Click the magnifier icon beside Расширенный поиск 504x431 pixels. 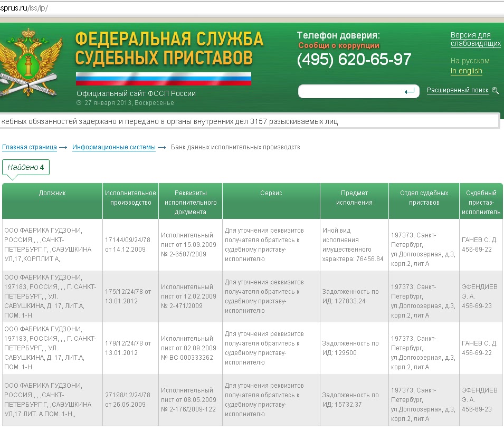(x=496, y=90)
